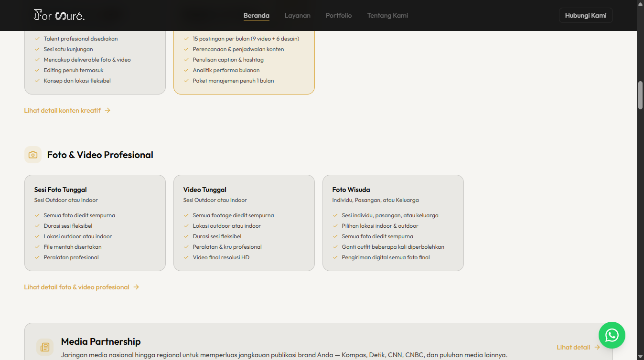
Task: Click 'Peralatan & kru profesional' text
Action: pos(227,247)
